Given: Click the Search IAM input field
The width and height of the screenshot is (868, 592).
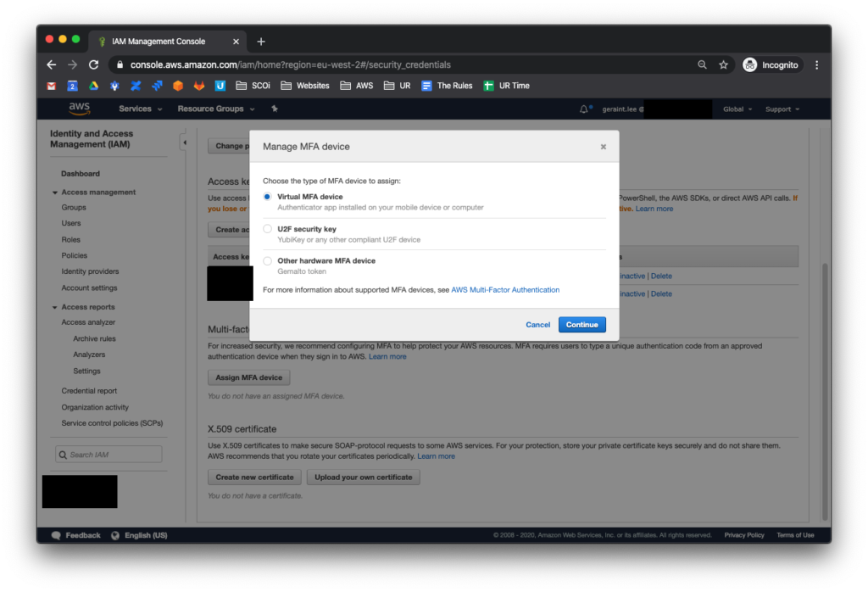Looking at the screenshot, I should point(108,455).
